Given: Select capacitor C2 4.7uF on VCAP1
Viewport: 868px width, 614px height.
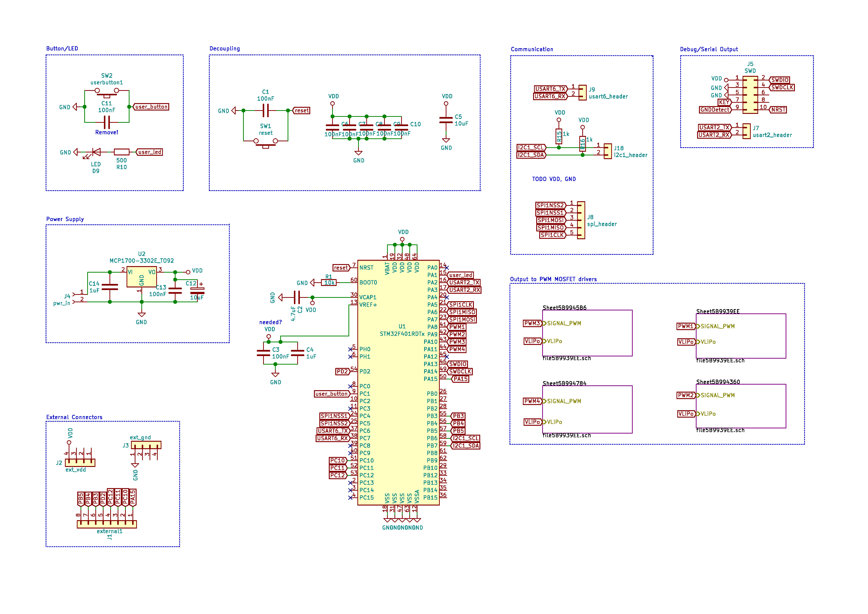Looking at the screenshot, I should tap(297, 298).
